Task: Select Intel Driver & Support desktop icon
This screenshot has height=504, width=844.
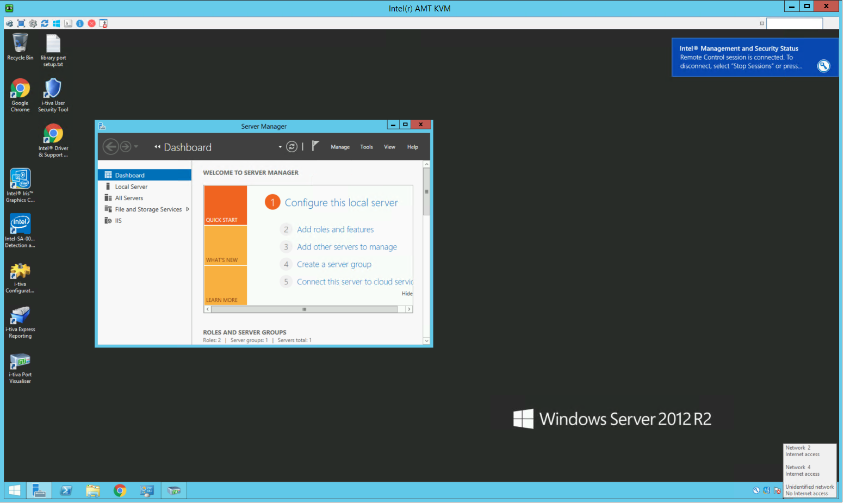Action: [53, 140]
